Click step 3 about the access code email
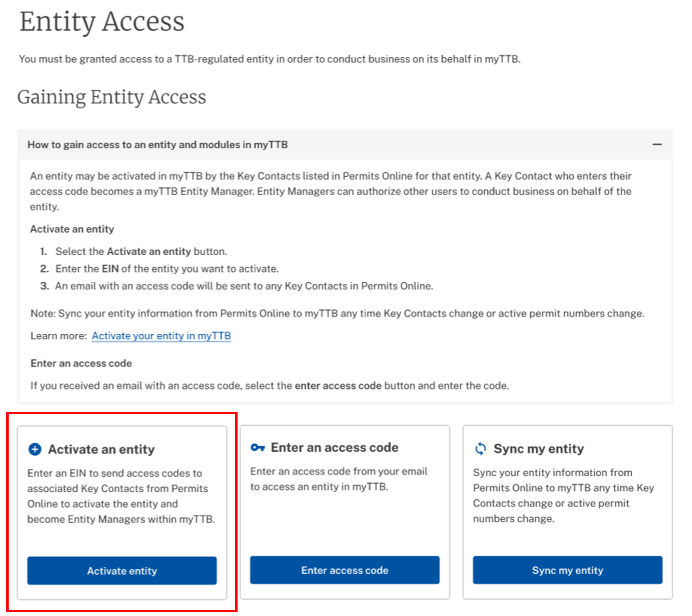 (x=244, y=286)
